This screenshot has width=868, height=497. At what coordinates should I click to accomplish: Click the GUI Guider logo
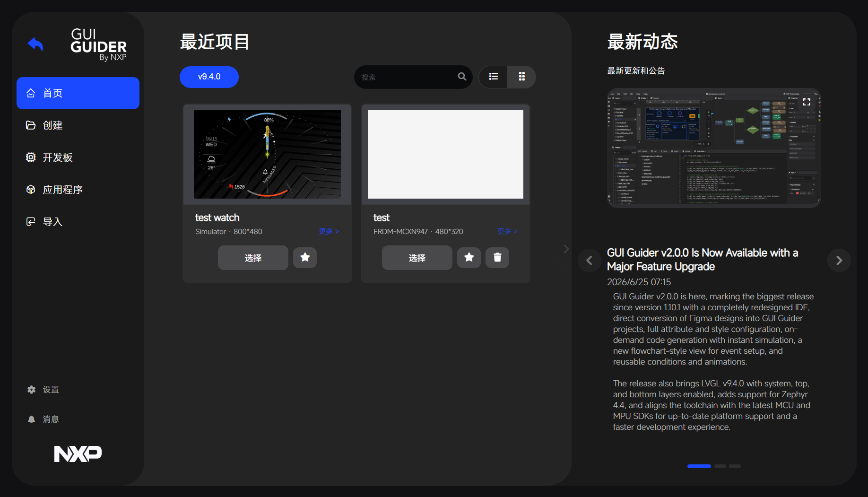pos(99,45)
